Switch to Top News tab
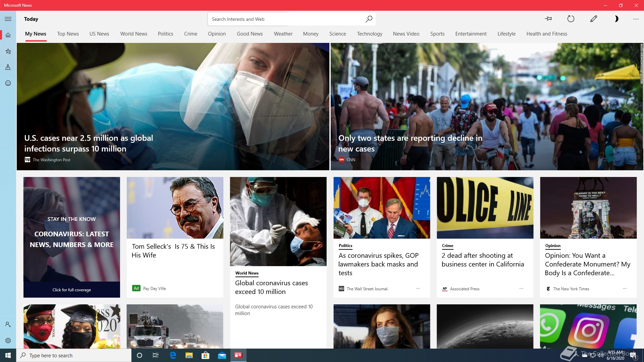Screen dimensions: 644x362 pos(68,34)
